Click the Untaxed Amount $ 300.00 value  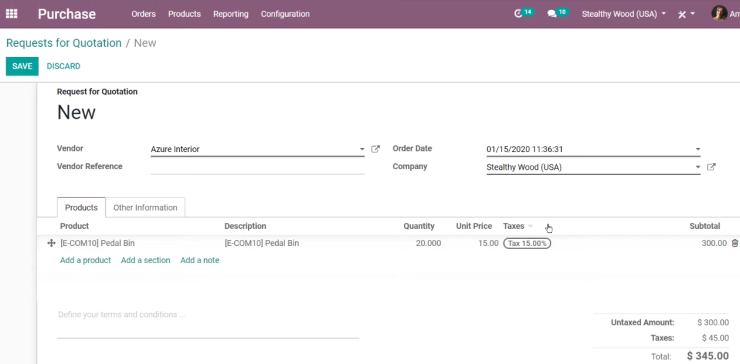tap(713, 323)
